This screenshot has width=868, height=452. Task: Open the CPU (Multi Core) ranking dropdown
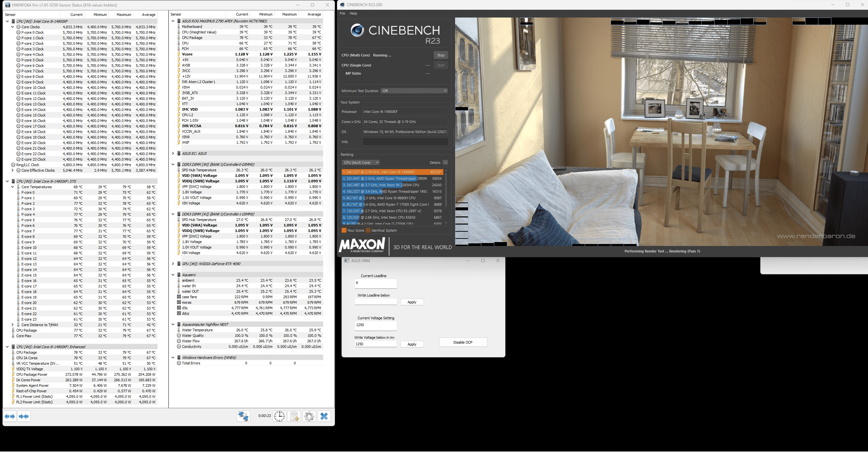tap(361, 163)
